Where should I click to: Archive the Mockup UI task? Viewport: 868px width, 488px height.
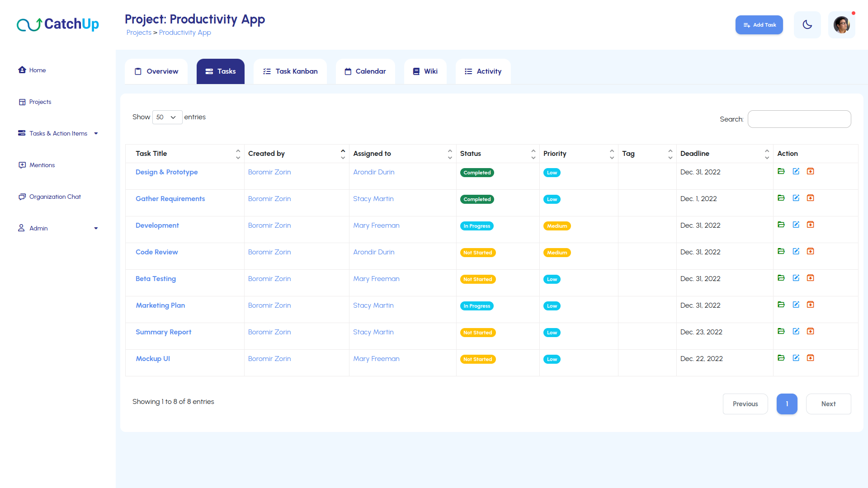click(x=811, y=357)
